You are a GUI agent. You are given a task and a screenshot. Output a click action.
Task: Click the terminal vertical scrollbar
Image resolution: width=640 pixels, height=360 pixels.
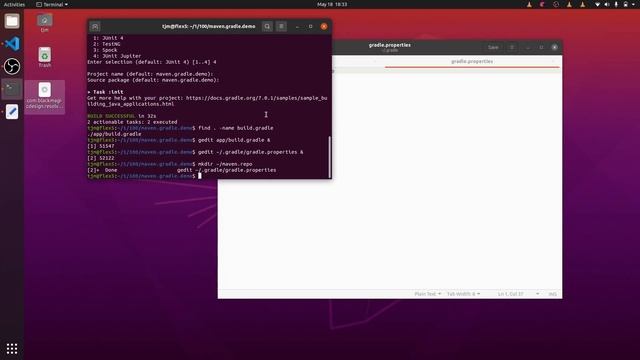[x=330, y=157]
